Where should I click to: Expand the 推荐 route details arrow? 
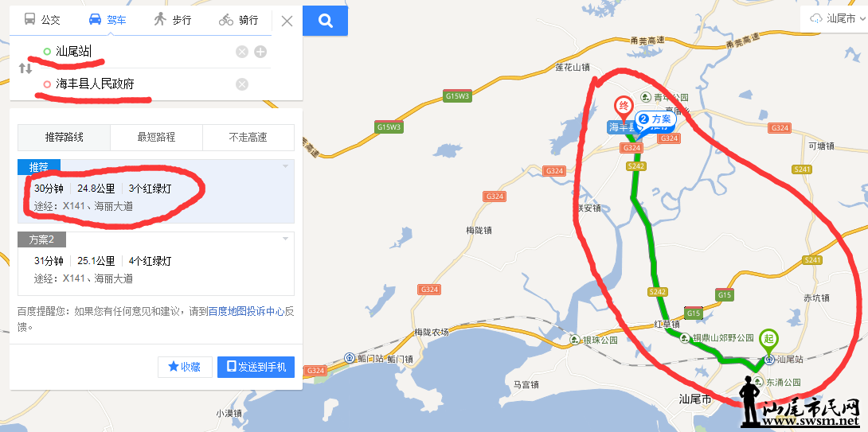point(286,166)
